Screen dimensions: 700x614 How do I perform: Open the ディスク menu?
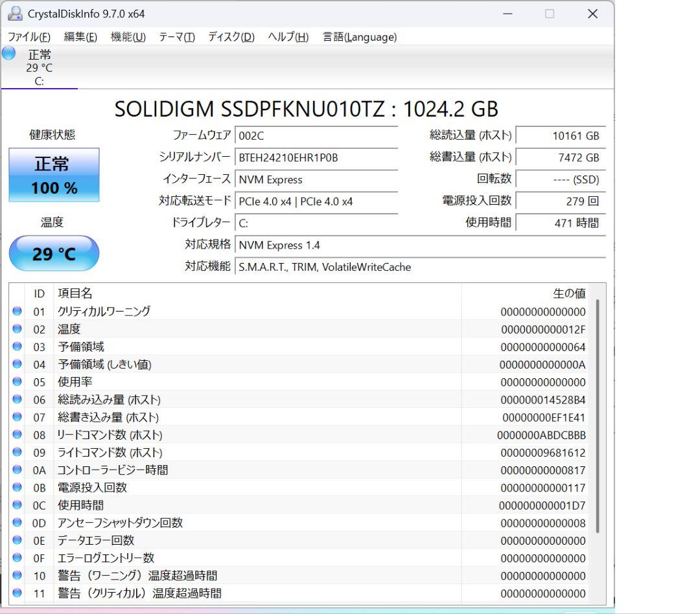click(231, 37)
